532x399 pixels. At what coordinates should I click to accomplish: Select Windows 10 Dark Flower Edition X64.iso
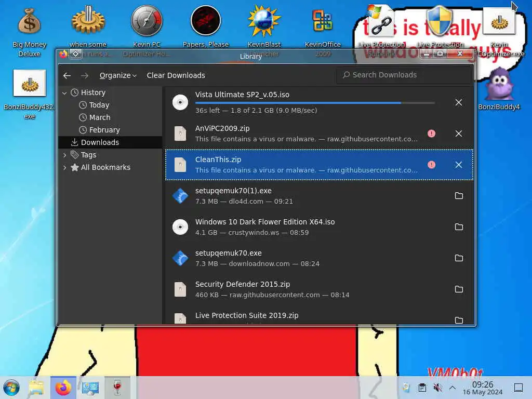(319, 227)
